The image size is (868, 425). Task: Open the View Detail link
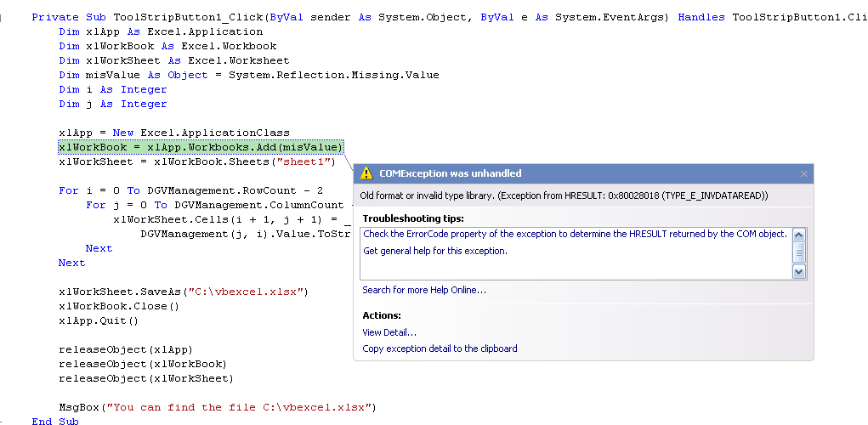click(x=389, y=332)
